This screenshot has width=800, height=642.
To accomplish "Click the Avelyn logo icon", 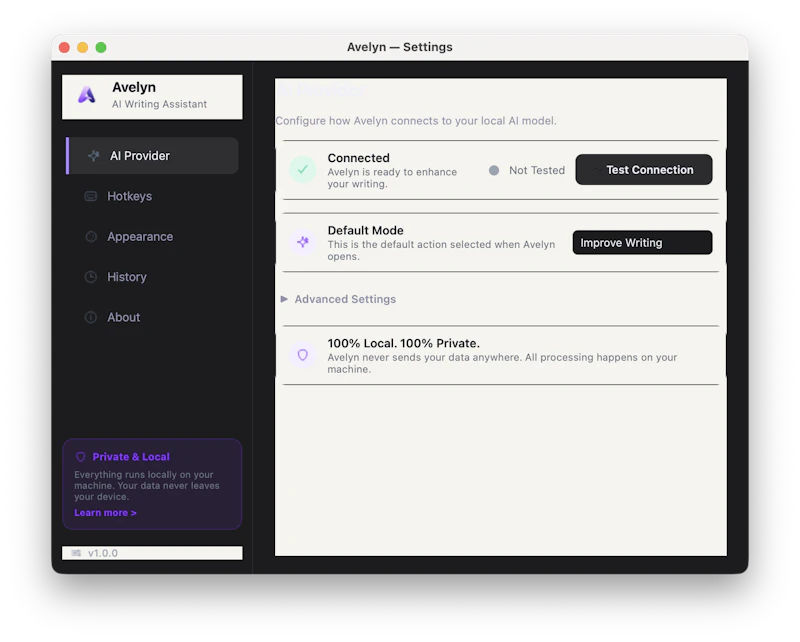I will coord(87,95).
